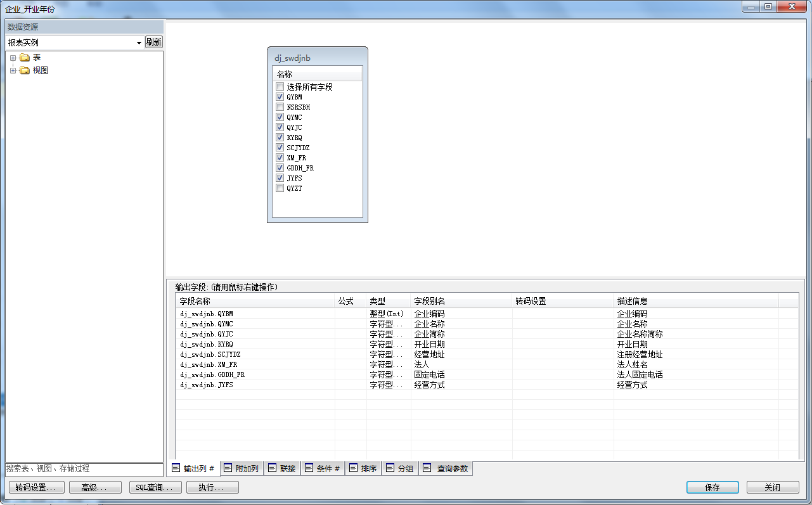Click the search tables and views field

(x=84, y=469)
